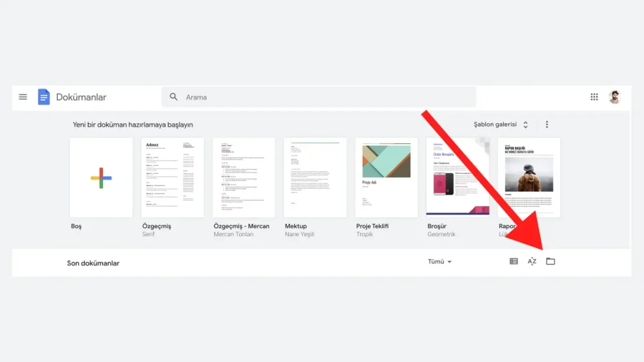The image size is (644, 362).
Task: Click the blue Docs logo icon
Action: (x=44, y=97)
